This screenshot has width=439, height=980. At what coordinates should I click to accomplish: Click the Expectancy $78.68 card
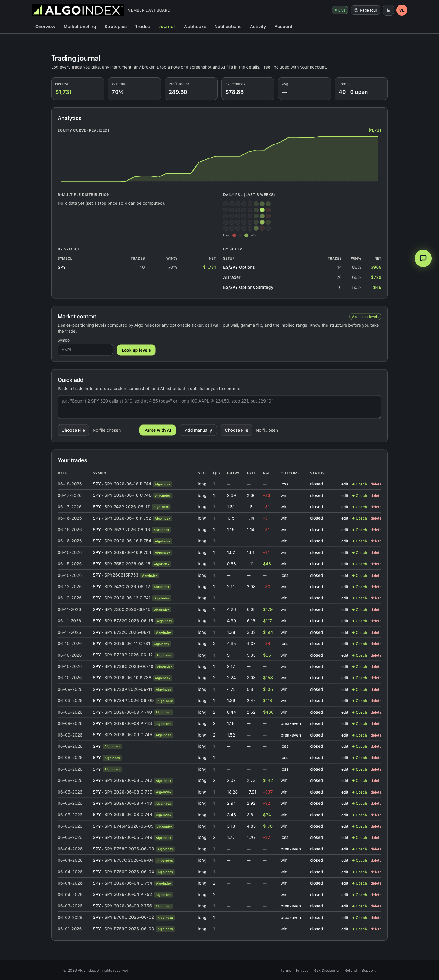click(248, 89)
